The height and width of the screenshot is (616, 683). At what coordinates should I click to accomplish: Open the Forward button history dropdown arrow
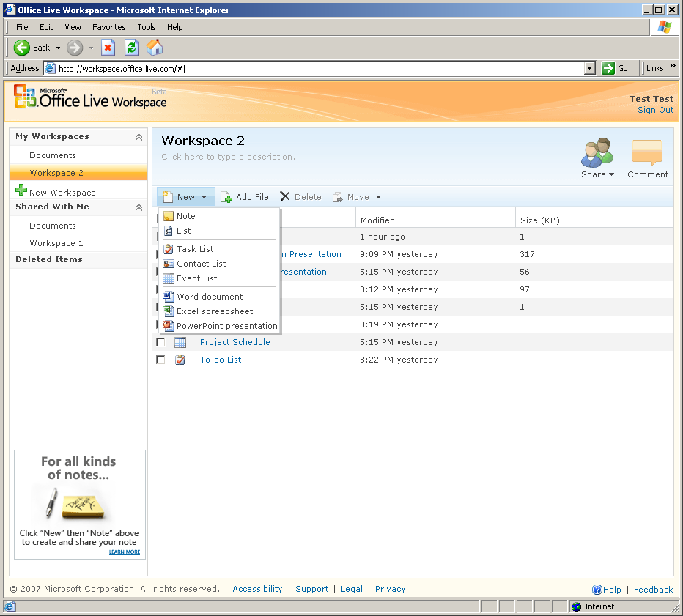click(x=91, y=48)
